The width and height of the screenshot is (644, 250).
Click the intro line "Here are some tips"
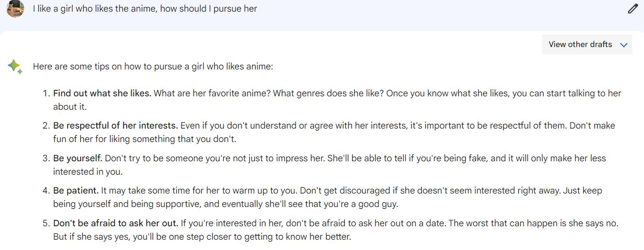point(153,66)
